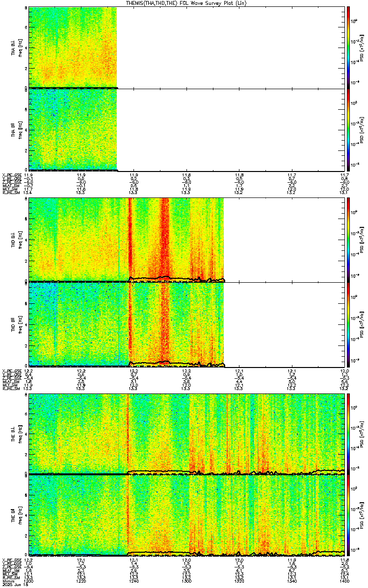Select the THA B∥ spectrogram data region
This screenshot has width=368, height=588.
coord(73,130)
